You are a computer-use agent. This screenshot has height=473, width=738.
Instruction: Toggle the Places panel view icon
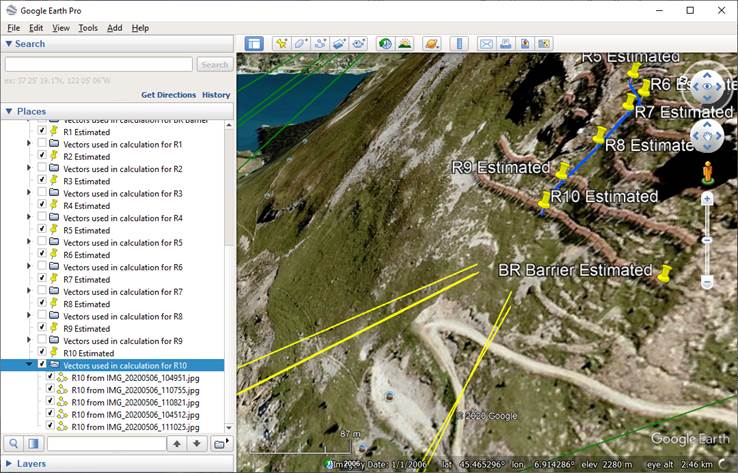33,443
